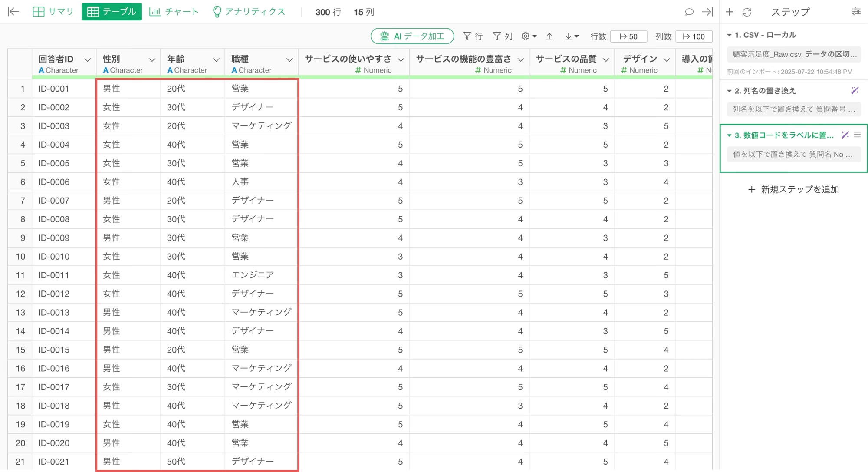
Task: Switch to the チャート tab
Action: point(174,12)
